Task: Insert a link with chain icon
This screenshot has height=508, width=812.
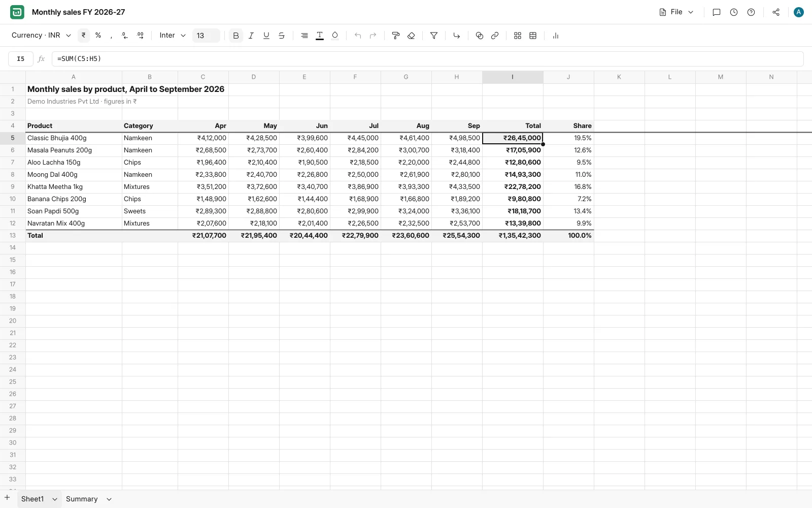Action: tap(495, 36)
